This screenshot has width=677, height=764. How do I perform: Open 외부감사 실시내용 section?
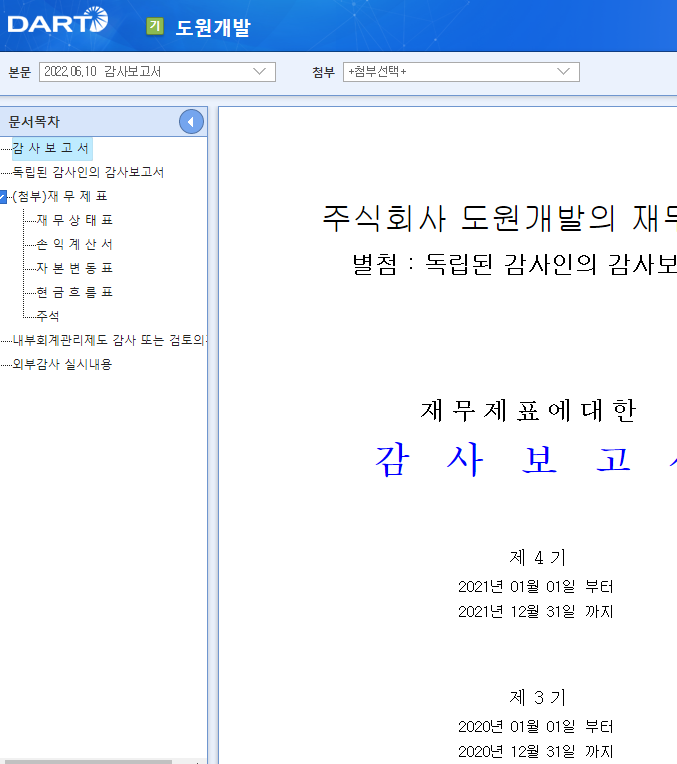click(62, 364)
